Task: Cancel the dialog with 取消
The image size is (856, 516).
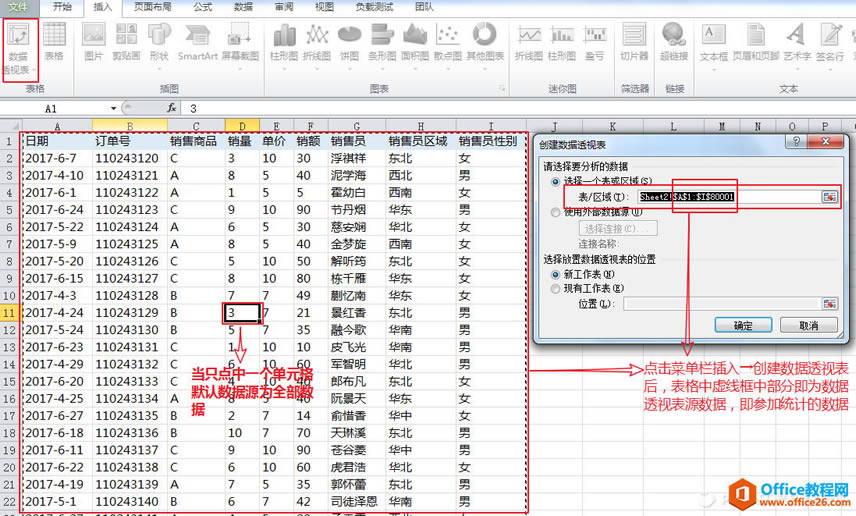Action: click(x=809, y=325)
